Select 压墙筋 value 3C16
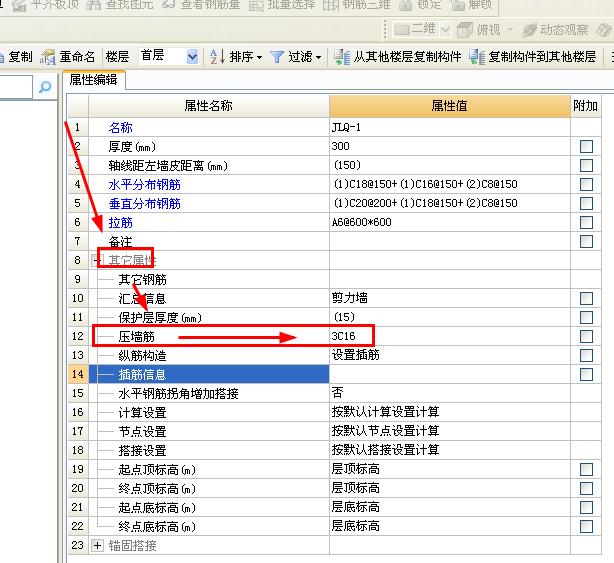Image resolution: width=614 pixels, height=563 pixels. (450, 336)
